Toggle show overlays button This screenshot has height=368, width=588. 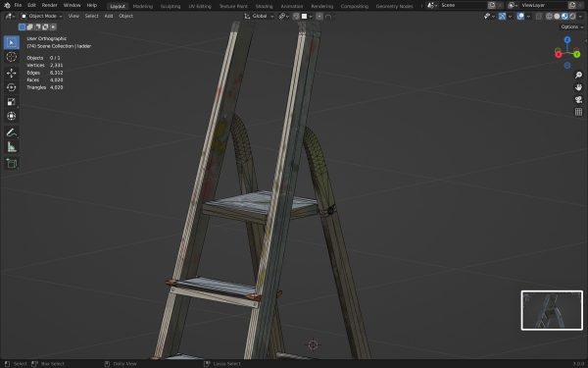tap(520, 16)
